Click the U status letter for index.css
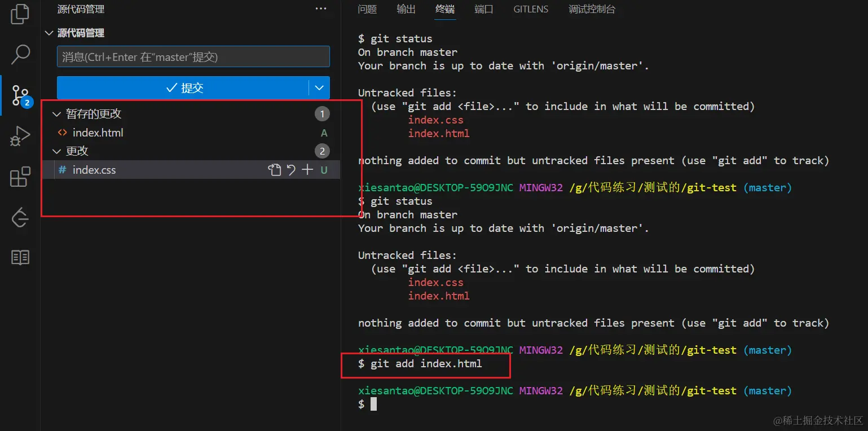The height and width of the screenshot is (431, 868). tap(324, 170)
